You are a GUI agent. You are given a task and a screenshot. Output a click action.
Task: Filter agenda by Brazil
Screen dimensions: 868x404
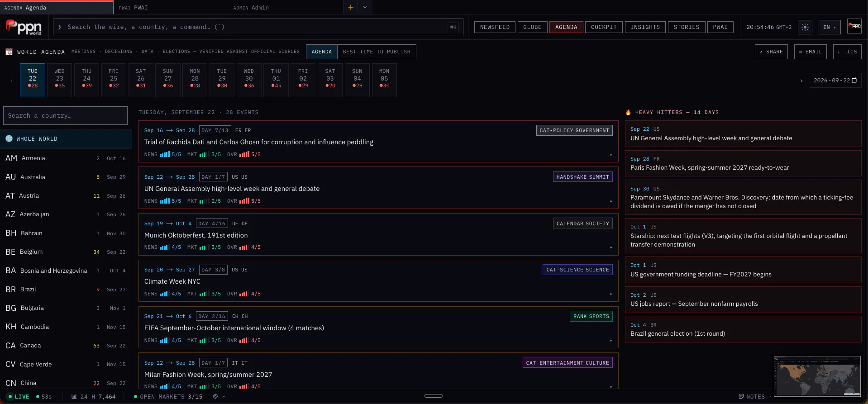[x=66, y=290]
